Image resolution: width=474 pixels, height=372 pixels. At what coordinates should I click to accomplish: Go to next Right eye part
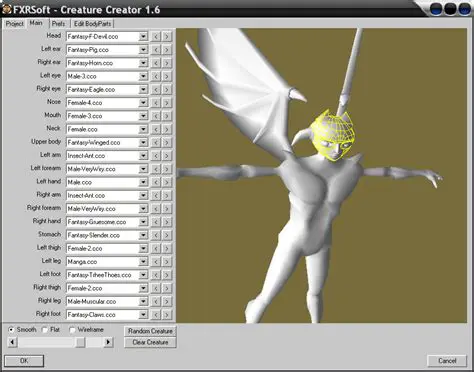166,89
